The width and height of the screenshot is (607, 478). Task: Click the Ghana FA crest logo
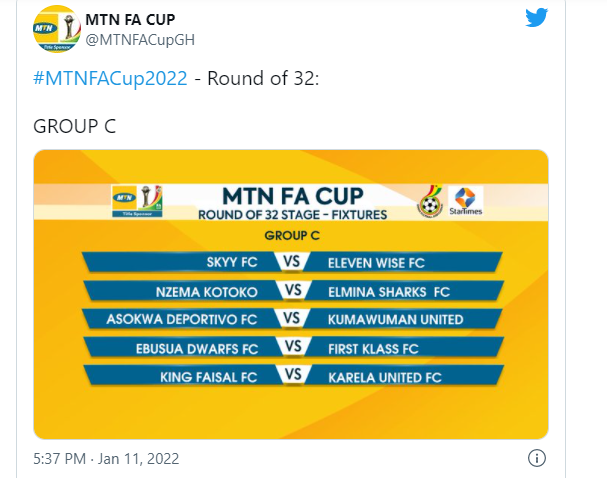[430, 202]
